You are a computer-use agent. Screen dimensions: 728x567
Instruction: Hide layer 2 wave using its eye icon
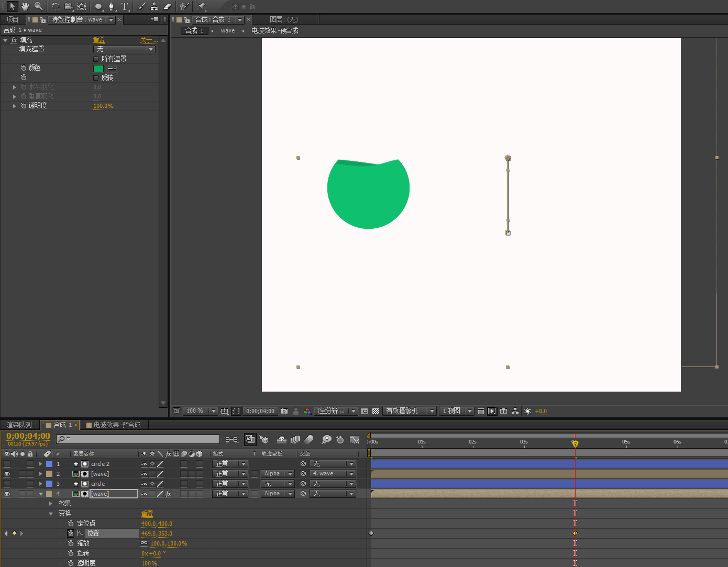pos(7,474)
